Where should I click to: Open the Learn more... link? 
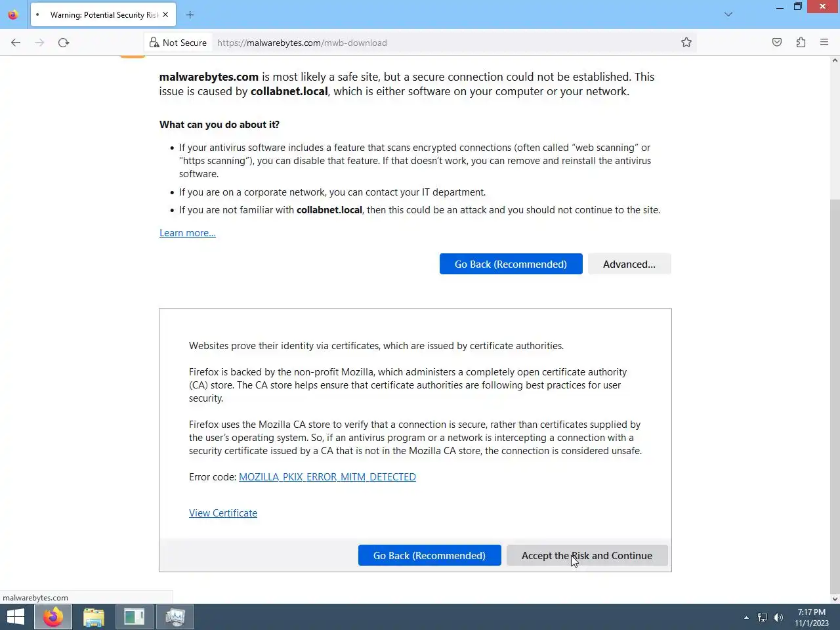tap(188, 233)
